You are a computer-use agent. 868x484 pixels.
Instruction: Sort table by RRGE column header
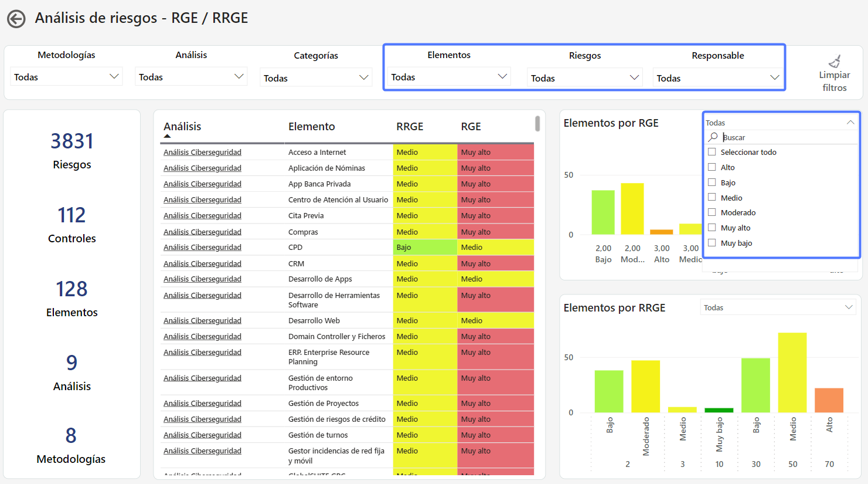(410, 127)
